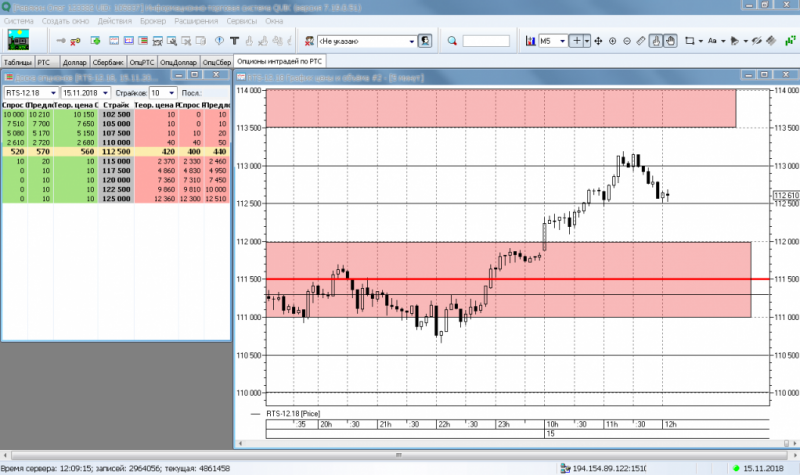Open the Создать окно menu
This screenshot has width=800, height=475.
point(65,21)
